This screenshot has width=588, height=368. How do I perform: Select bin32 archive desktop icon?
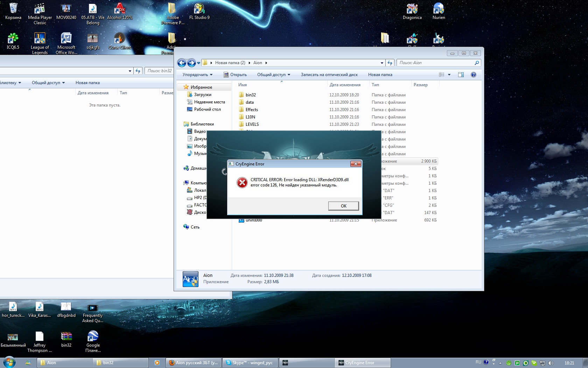pyautogui.click(x=66, y=339)
